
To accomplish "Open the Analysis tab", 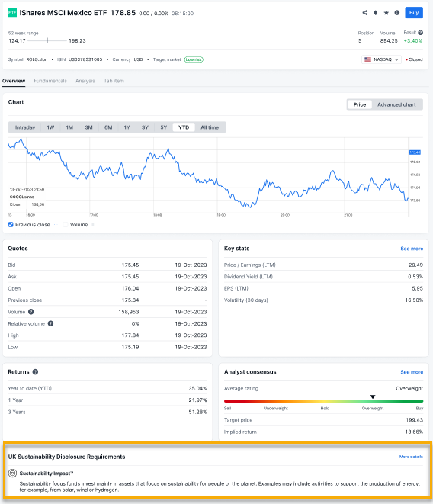I will click(x=85, y=81).
